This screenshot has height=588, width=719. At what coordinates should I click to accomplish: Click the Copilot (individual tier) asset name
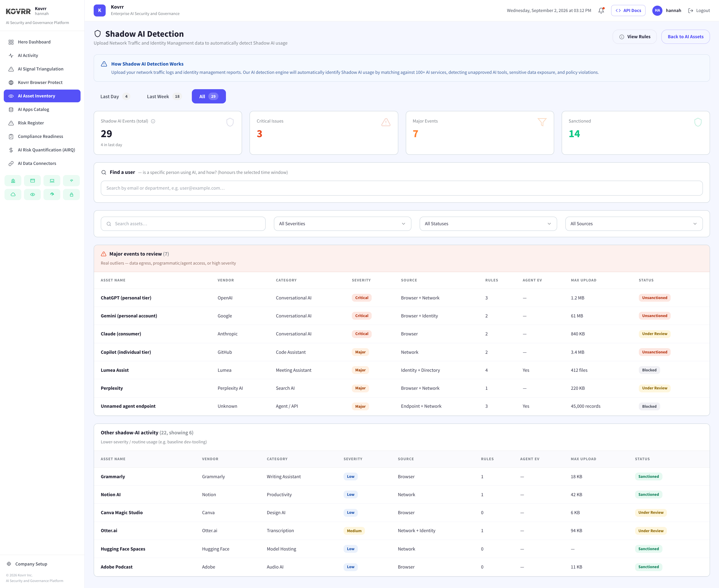click(x=126, y=352)
